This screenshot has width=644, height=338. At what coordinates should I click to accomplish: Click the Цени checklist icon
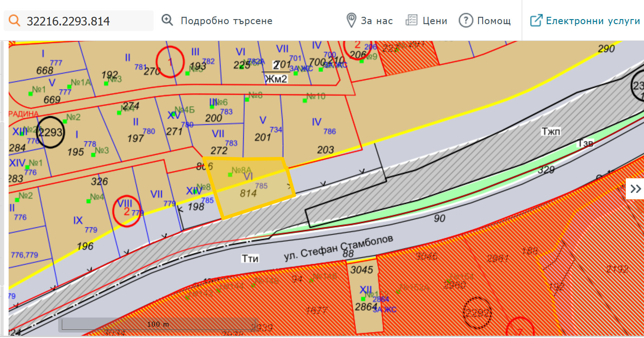[411, 20]
